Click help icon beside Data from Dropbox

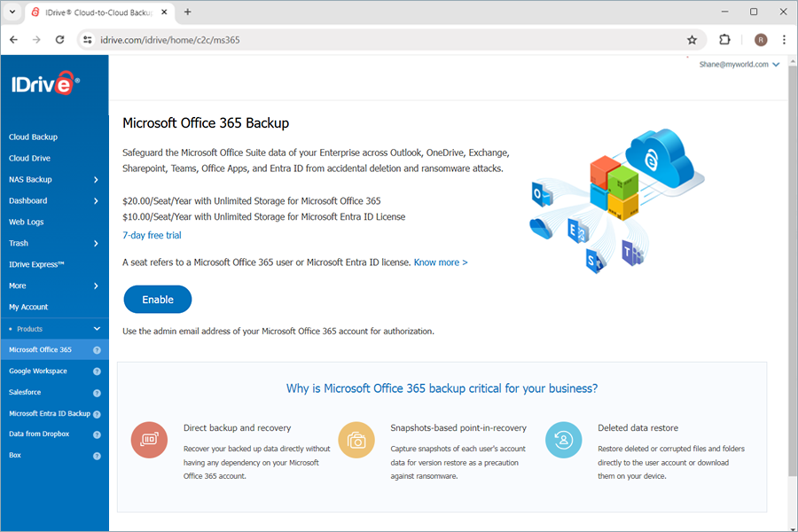point(97,434)
